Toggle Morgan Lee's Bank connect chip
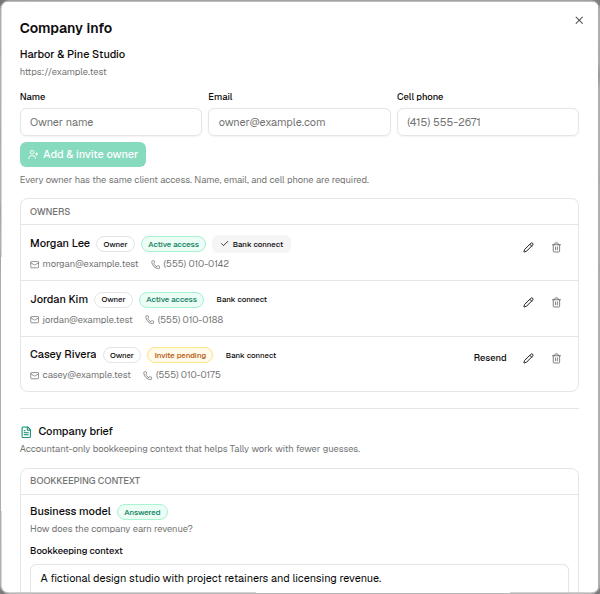This screenshot has width=600, height=594. (251, 244)
